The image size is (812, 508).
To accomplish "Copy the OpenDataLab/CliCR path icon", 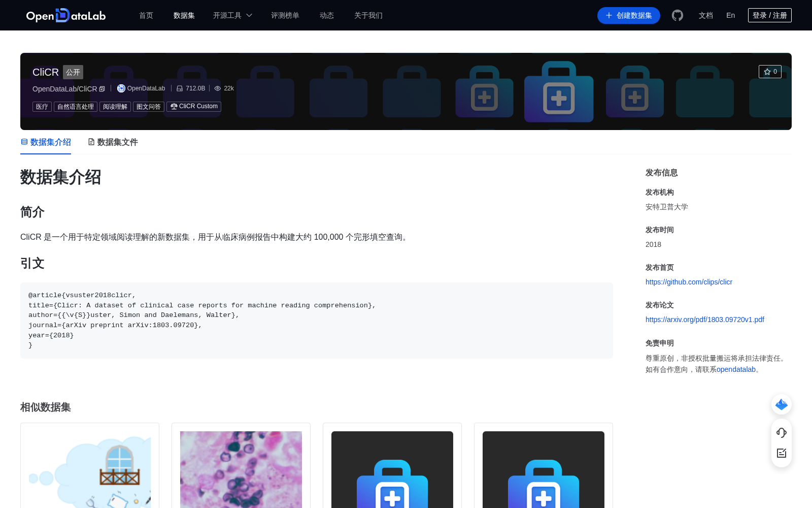I will point(102,89).
